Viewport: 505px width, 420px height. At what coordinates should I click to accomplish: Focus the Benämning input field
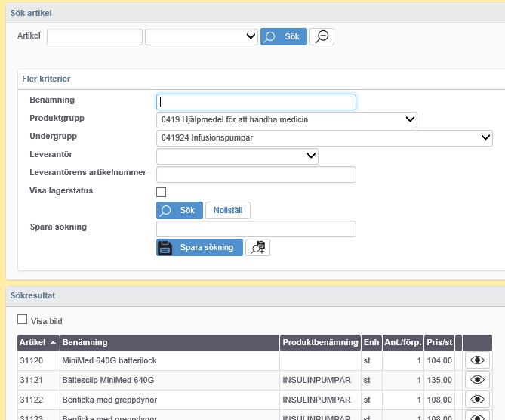(x=256, y=102)
